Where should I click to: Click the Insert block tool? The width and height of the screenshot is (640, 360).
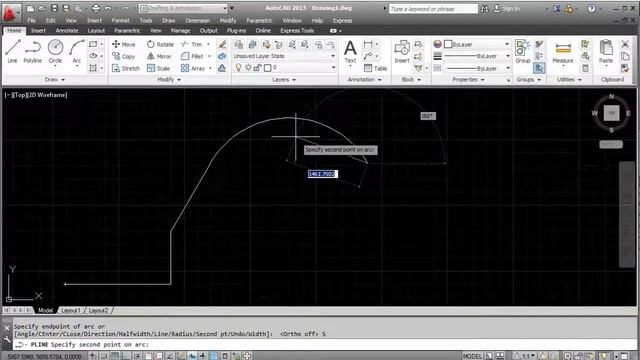pyautogui.click(x=402, y=51)
